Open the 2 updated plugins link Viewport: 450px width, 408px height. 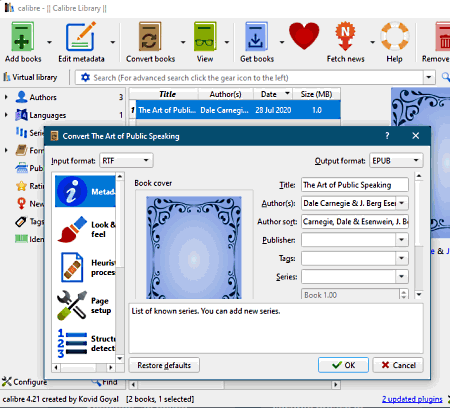pyautogui.click(x=412, y=399)
